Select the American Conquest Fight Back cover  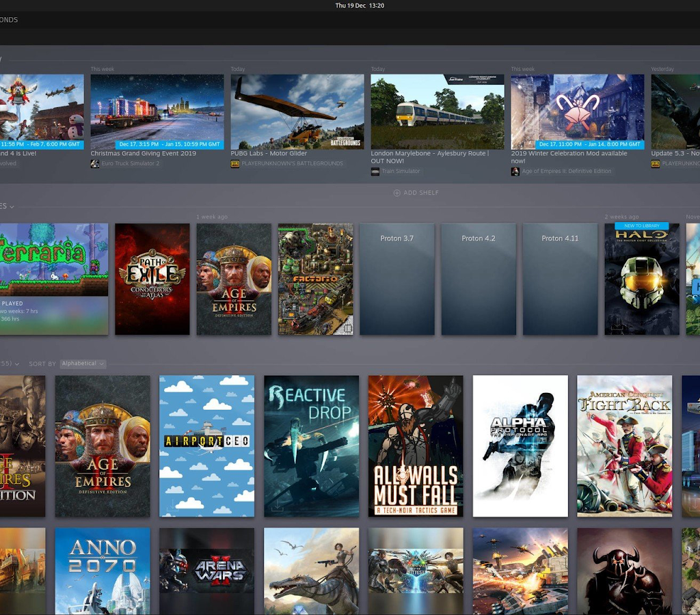click(x=625, y=446)
